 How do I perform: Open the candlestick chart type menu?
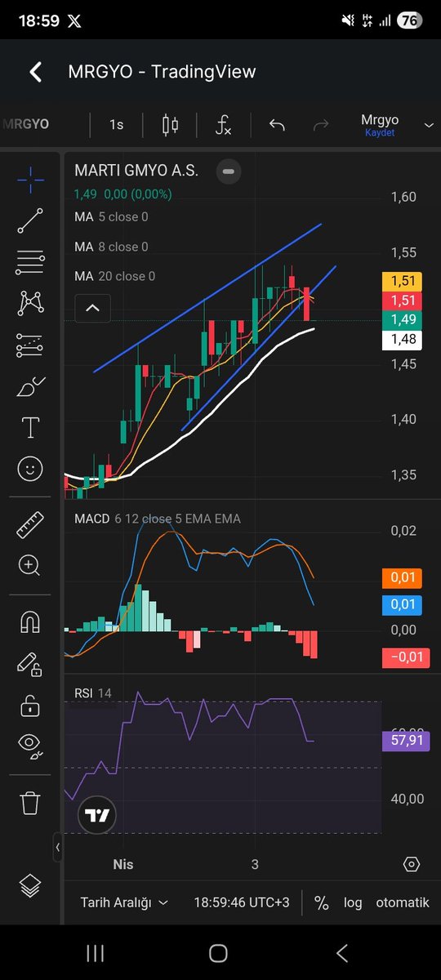coord(171,125)
